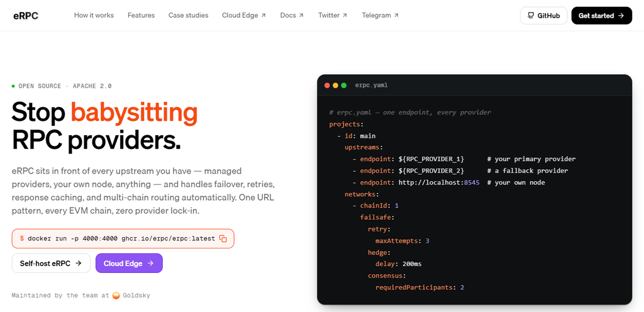This screenshot has height=312, width=644.
Task: Click the code comment 'one endpoint, every provider'
Action: (x=437, y=113)
